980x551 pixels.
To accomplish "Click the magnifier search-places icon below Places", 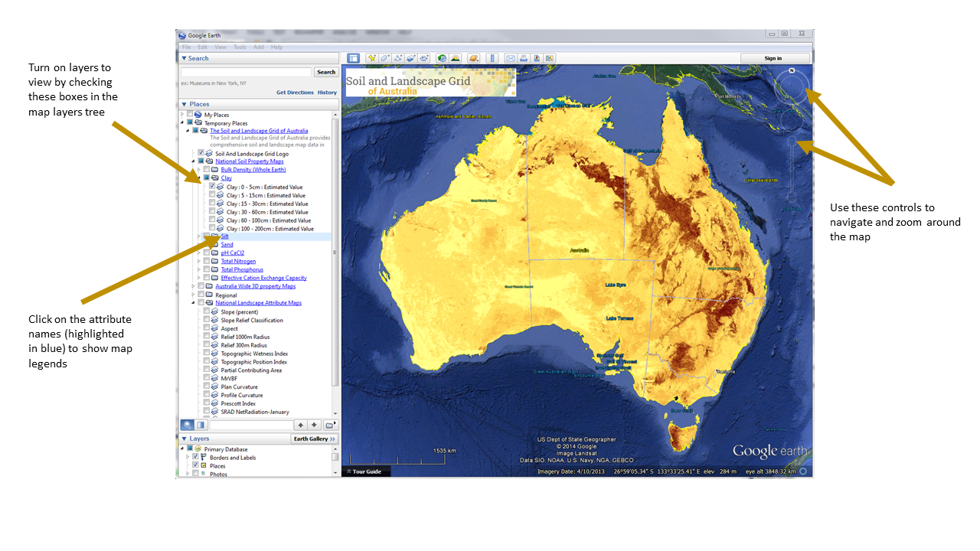I will point(187,425).
